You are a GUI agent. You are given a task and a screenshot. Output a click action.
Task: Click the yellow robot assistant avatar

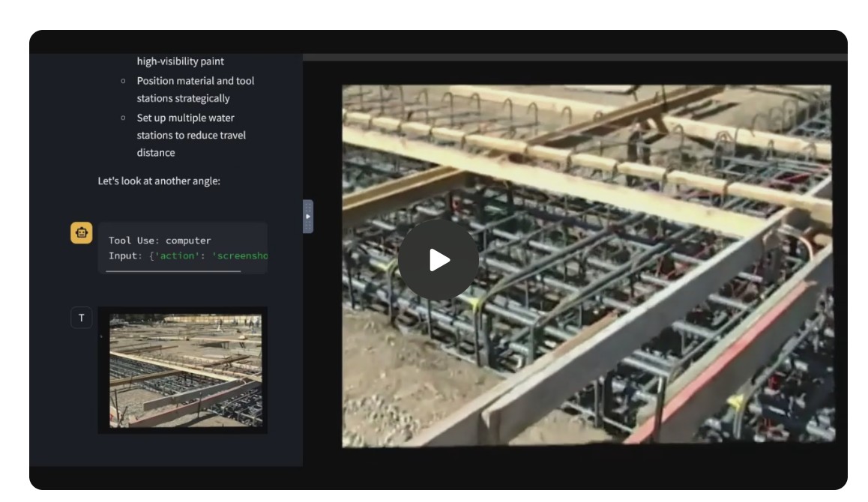point(82,233)
